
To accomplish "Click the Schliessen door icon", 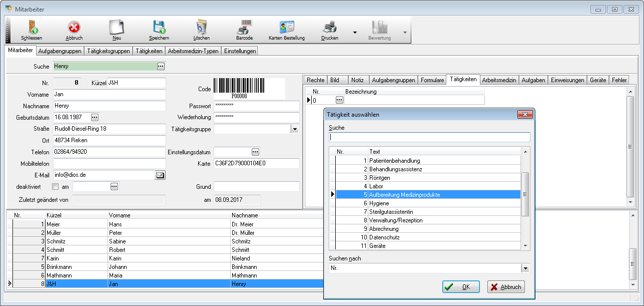I will click(x=32, y=27).
